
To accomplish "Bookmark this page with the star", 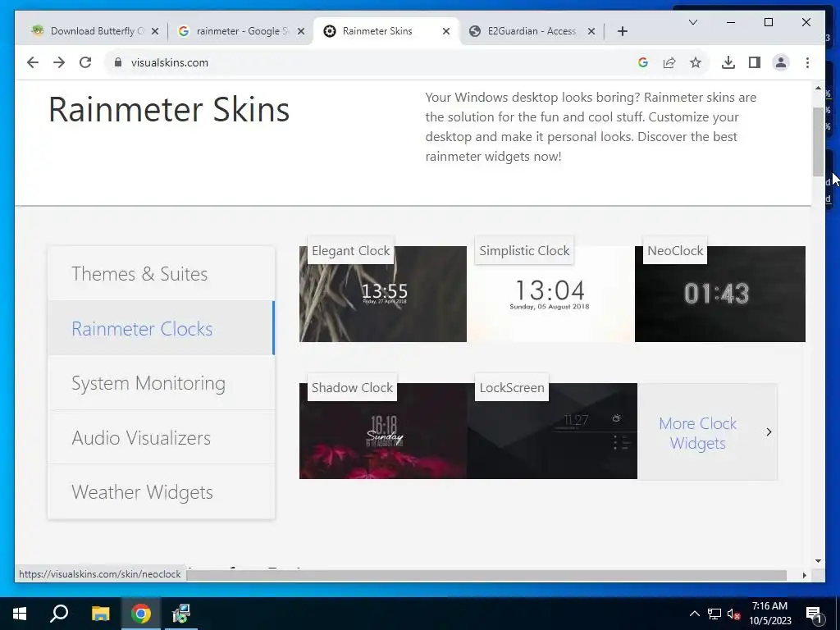I will coord(696,62).
